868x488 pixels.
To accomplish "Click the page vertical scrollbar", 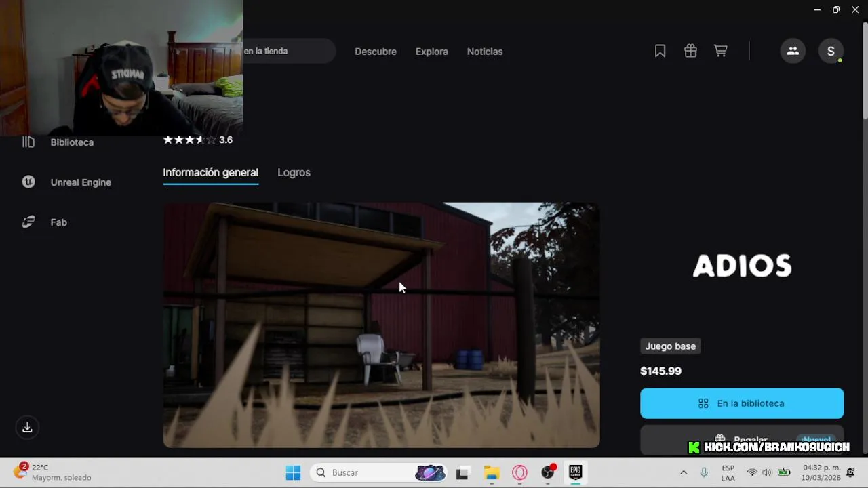I will click(865, 71).
